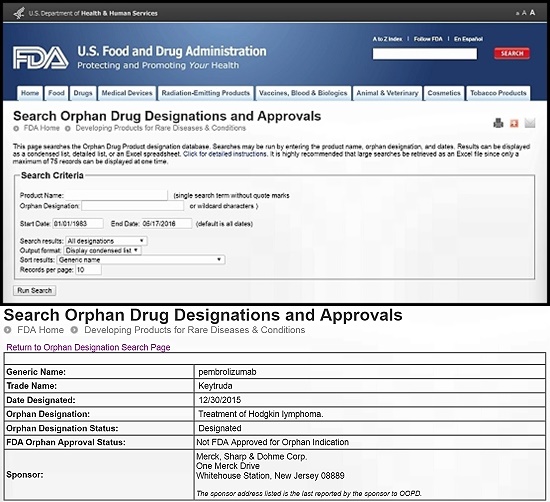Image resolution: width=550 pixels, height=502 pixels.
Task: Open the Search results dropdown
Action: click(106, 241)
